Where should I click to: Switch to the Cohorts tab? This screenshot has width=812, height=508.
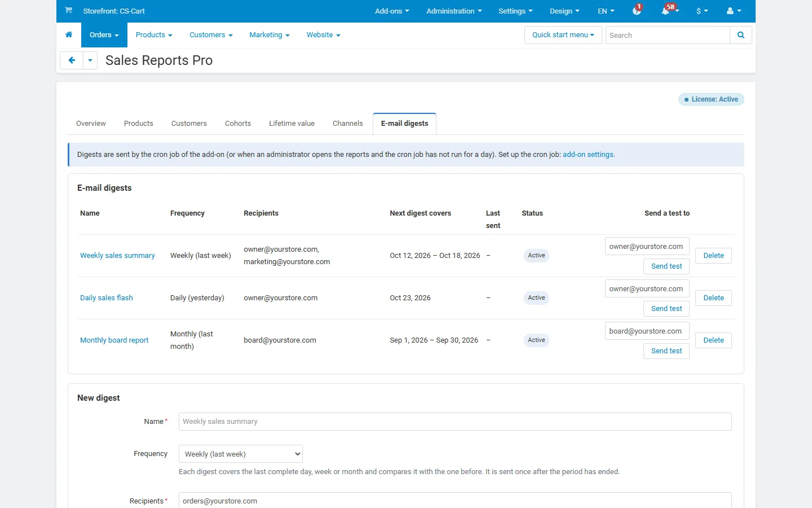point(238,124)
